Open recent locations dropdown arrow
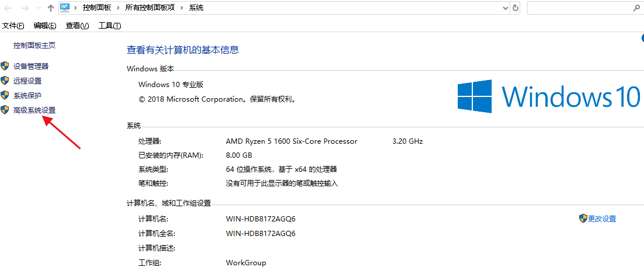The width and height of the screenshot is (644, 274). pyautogui.click(x=39, y=8)
